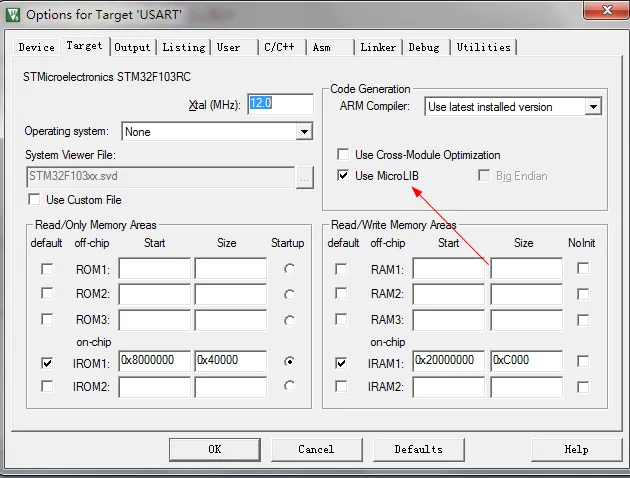Select the ROM3 Startup radio button

coord(289,320)
